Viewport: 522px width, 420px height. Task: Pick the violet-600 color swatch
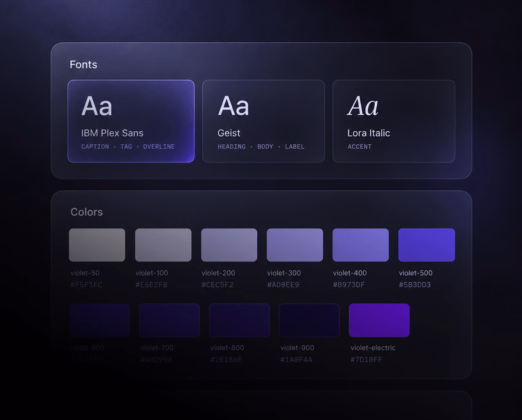coord(100,320)
